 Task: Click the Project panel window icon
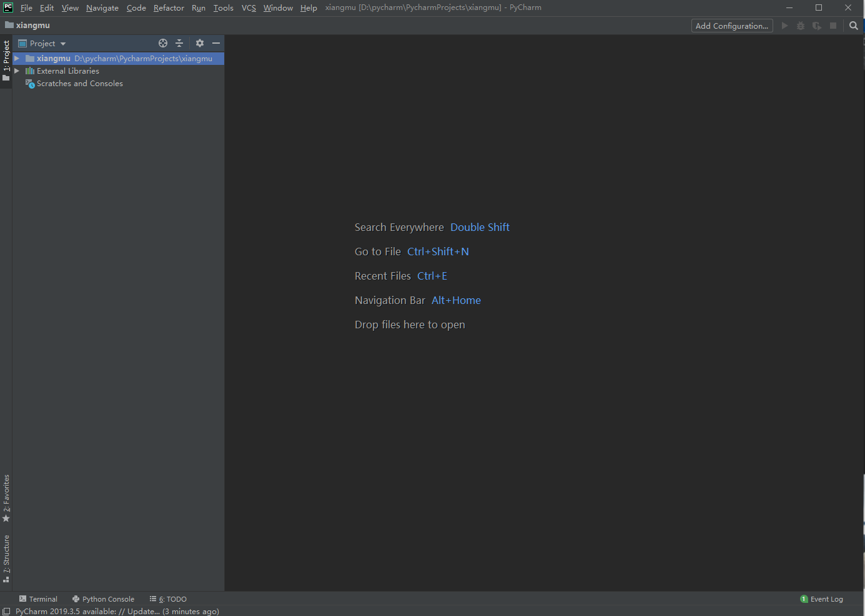(x=22, y=44)
